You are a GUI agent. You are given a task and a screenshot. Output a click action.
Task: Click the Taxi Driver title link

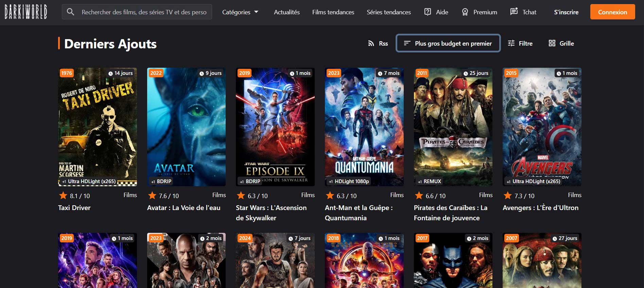74,208
